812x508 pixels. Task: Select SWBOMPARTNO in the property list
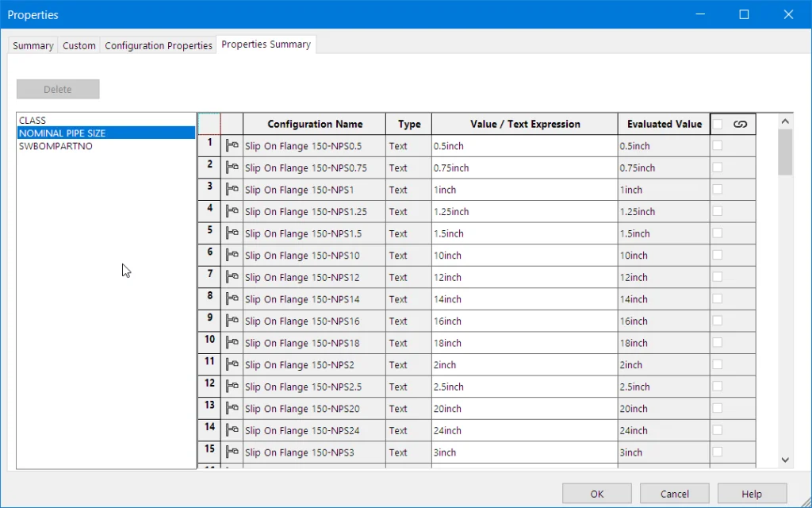[56, 146]
